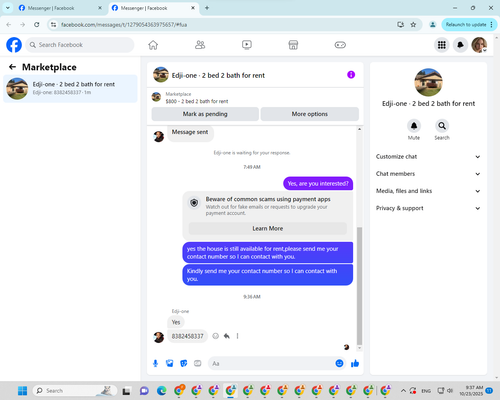
Task: Click Learn More about scams
Action: (268, 228)
